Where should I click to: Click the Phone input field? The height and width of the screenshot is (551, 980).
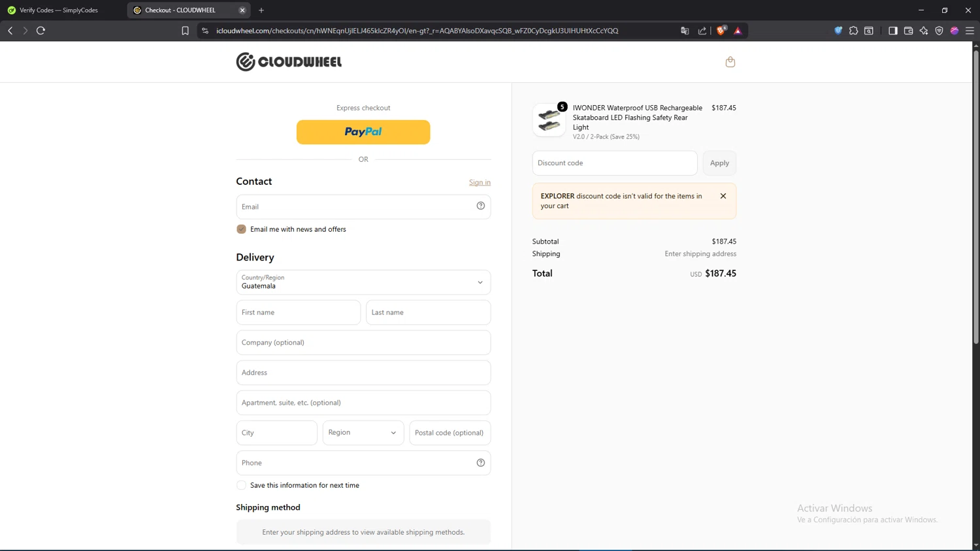coord(363,463)
